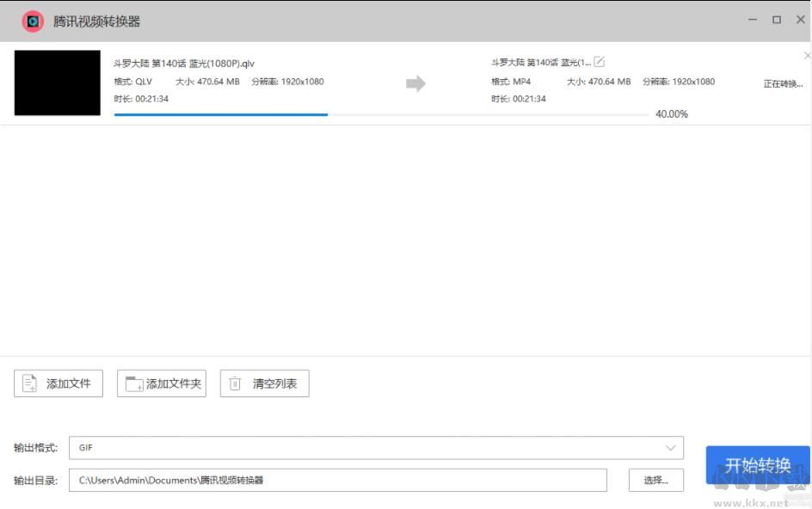Expand the format list via its chevron arrow
The image size is (812, 509).
coord(672,447)
